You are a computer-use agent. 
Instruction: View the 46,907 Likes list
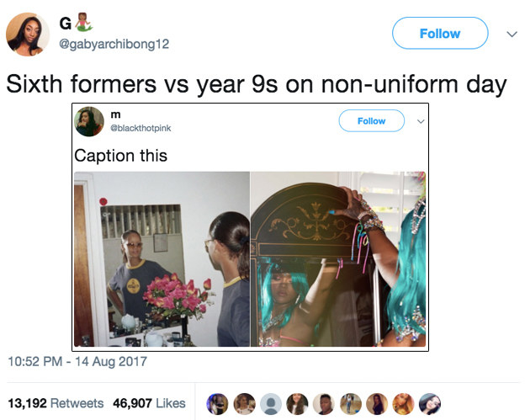click(149, 403)
